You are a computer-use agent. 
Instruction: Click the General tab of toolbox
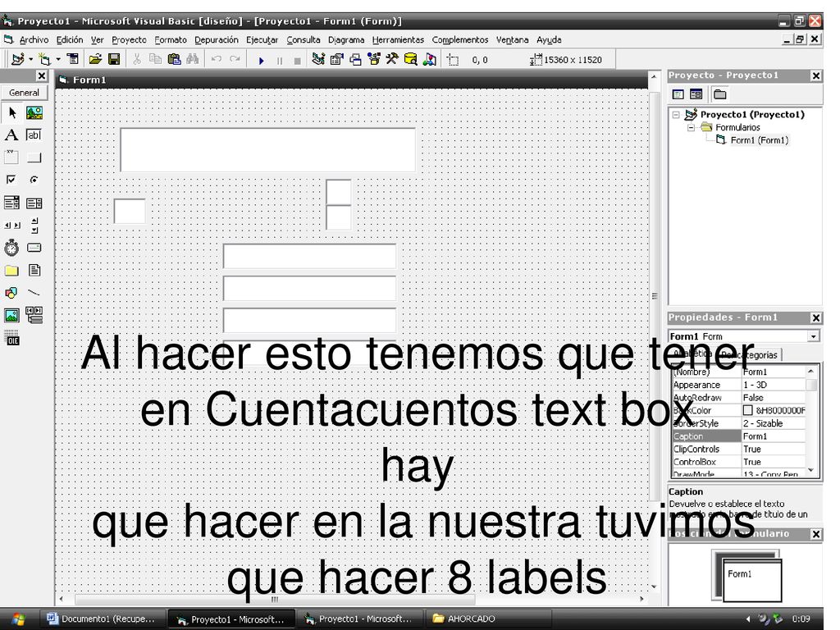[x=24, y=92]
